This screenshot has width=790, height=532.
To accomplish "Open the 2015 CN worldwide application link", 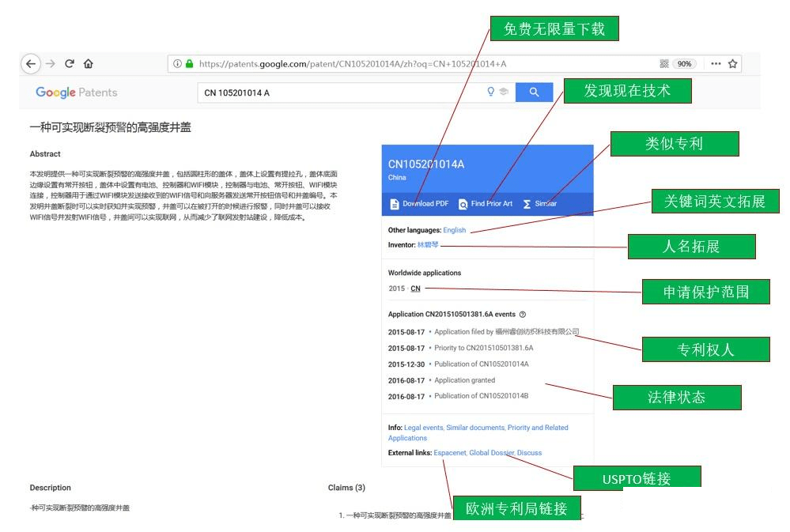I will click(x=415, y=289).
